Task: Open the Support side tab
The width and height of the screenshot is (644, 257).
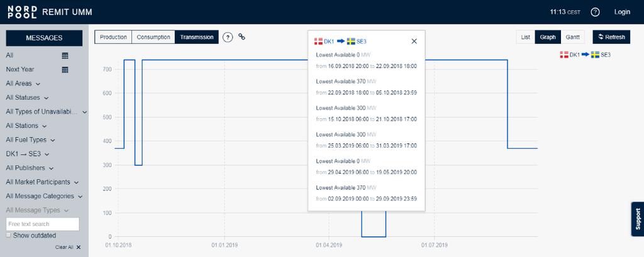Action: coord(638,219)
